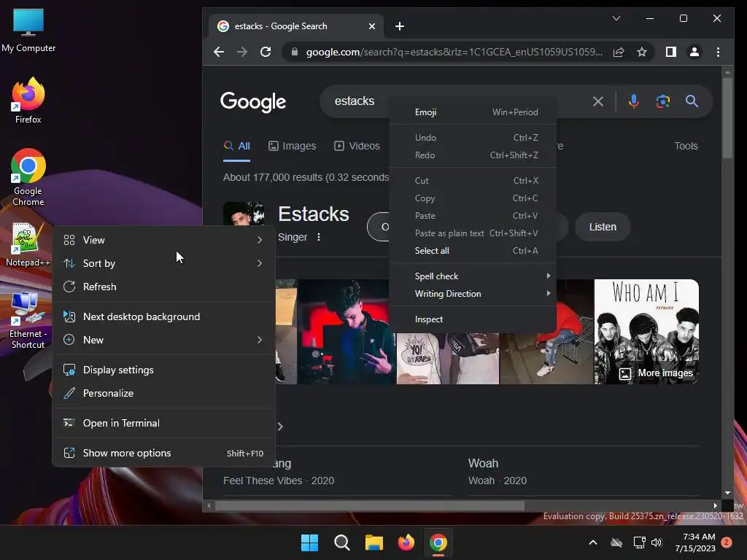Clear the search box with the X icon
747x560 pixels.
click(x=598, y=101)
